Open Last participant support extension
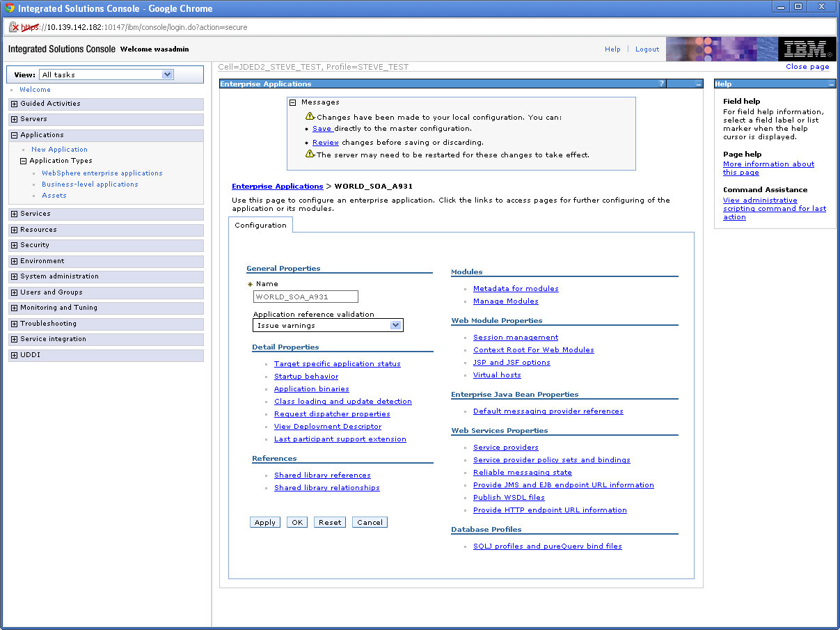This screenshot has width=840, height=630. pos(340,439)
